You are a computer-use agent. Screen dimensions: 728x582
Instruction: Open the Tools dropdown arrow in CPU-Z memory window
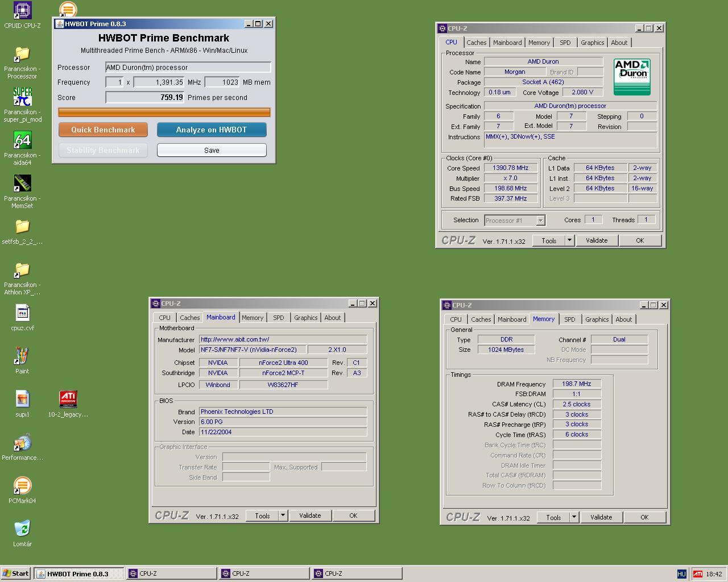click(574, 517)
